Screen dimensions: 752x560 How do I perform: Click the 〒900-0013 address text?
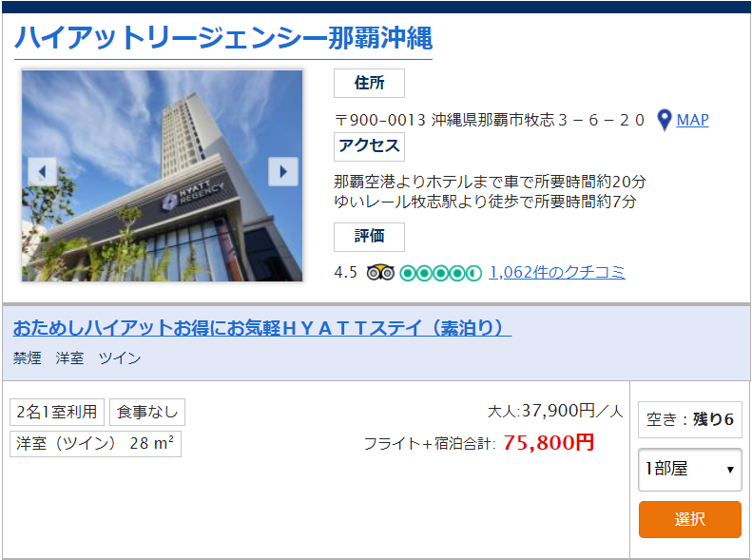490,120
